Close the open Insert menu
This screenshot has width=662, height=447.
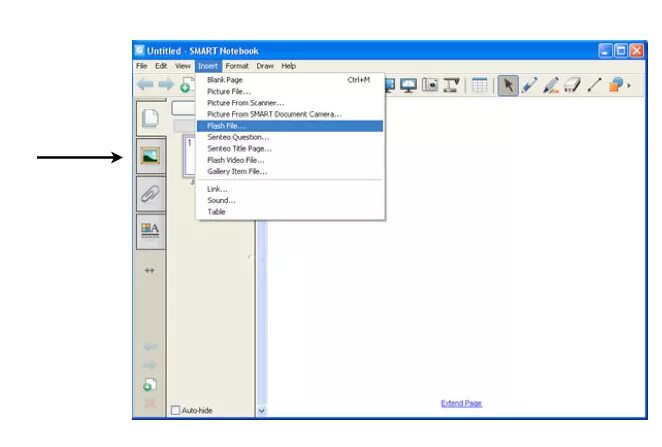208,66
